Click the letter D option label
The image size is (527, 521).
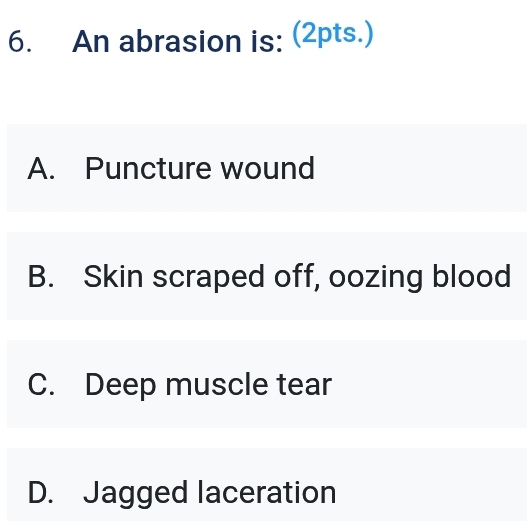pyautogui.click(x=41, y=492)
